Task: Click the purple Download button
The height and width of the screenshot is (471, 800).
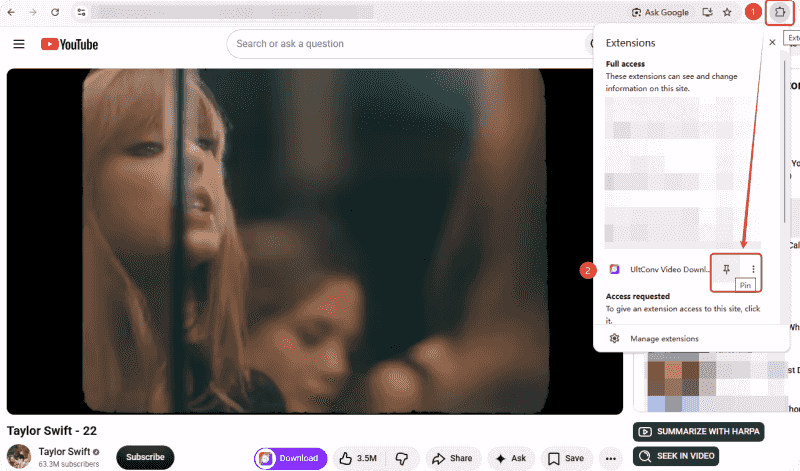Action: point(290,458)
